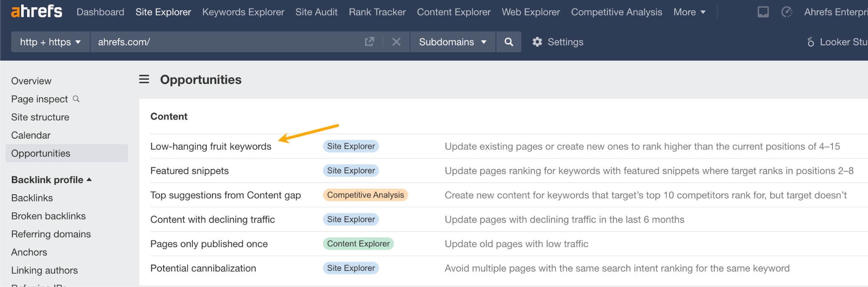Click the Settings text label
Viewport: 868px width, 287px height.
[x=565, y=42]
